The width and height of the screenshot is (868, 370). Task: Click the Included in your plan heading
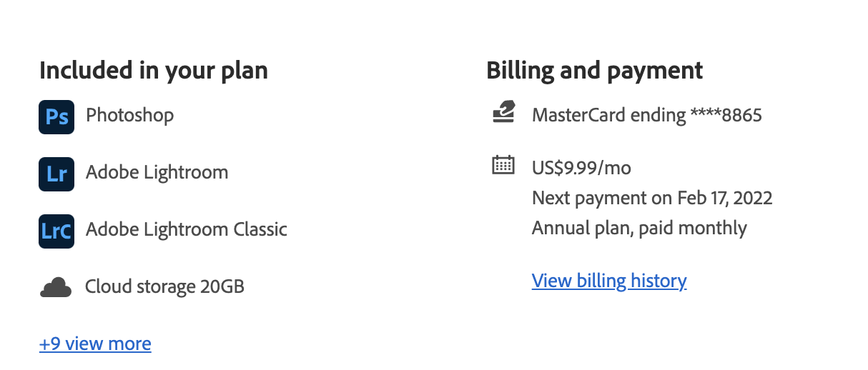click(154, 70)
